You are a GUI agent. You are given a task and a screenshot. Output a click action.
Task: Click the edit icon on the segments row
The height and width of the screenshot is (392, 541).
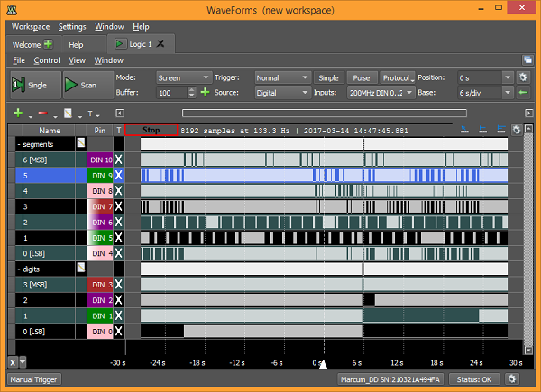click(80, 143)
